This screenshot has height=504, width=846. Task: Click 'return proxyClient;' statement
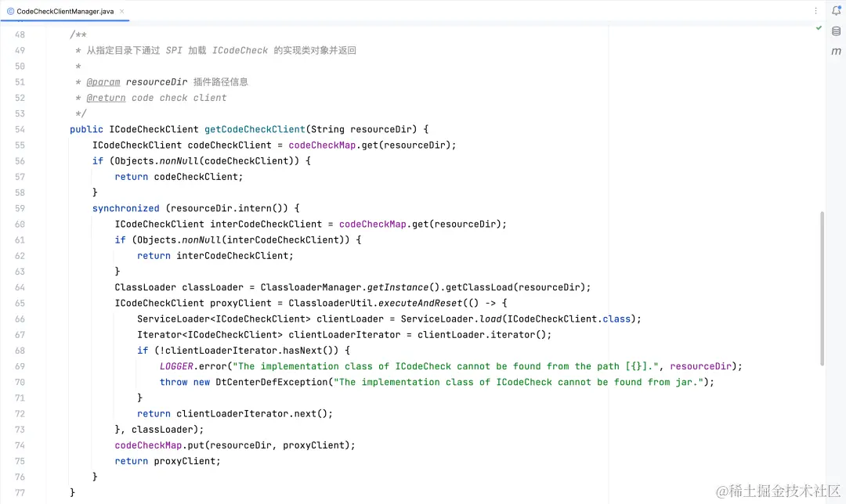tap(168, 461)
